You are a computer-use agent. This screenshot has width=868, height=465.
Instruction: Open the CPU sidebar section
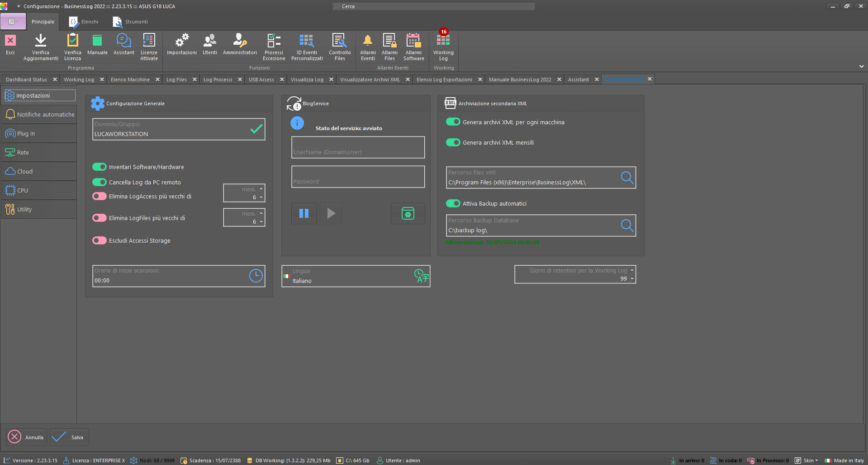[x=39, y=191]
